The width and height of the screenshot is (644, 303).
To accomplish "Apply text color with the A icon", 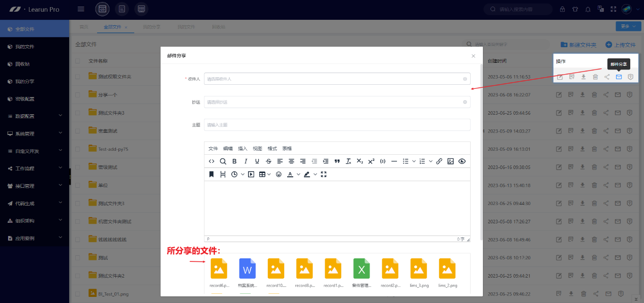I will pos(290,174).
